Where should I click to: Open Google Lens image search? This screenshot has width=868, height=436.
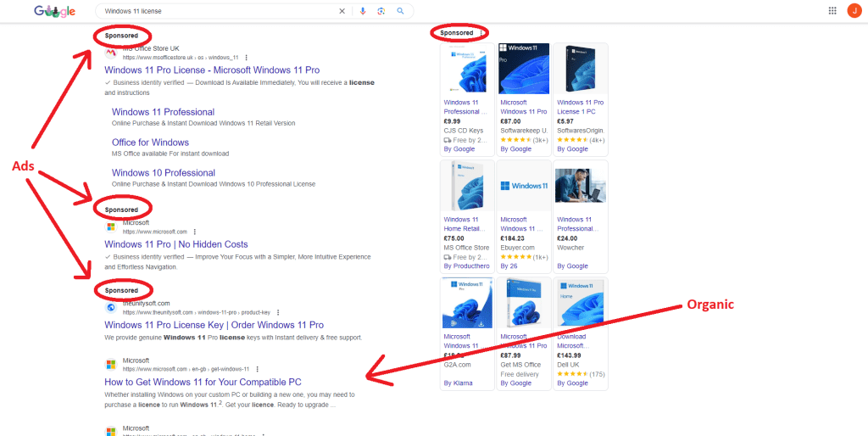[381, 11]
